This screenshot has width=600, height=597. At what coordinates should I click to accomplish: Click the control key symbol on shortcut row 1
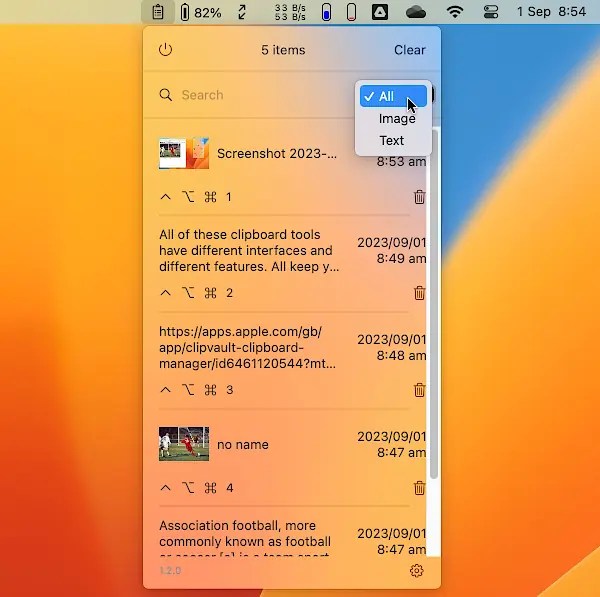coord(165,197)
